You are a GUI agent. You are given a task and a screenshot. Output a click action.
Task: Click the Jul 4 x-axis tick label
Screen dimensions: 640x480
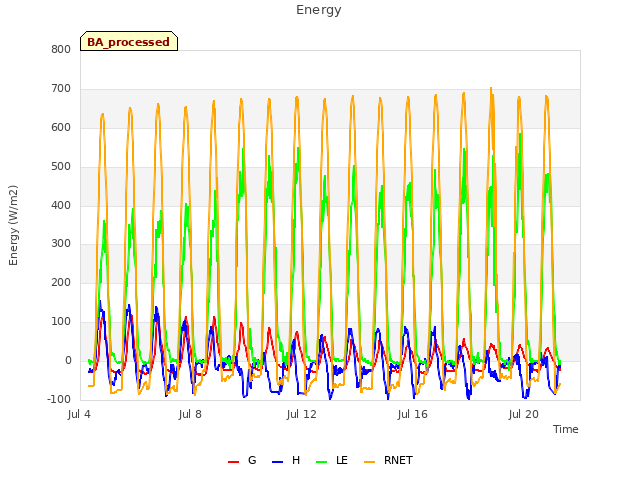(79, 414)
